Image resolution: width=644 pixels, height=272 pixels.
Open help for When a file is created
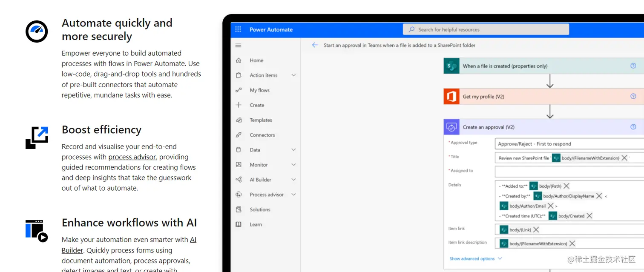click(633, 66)
